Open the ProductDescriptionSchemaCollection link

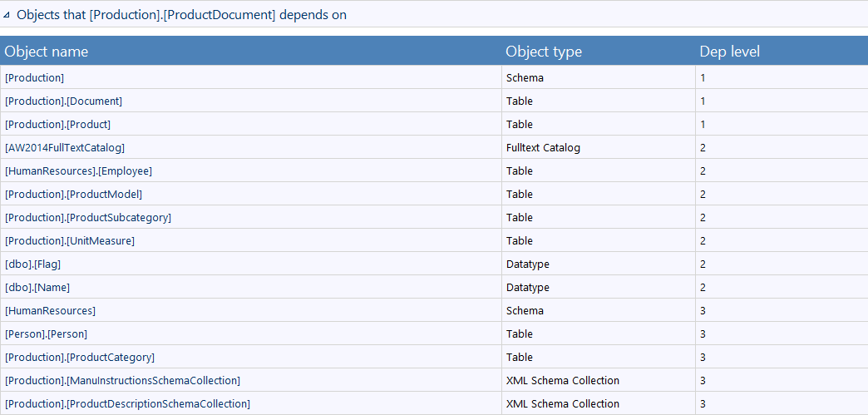[127, 404]
